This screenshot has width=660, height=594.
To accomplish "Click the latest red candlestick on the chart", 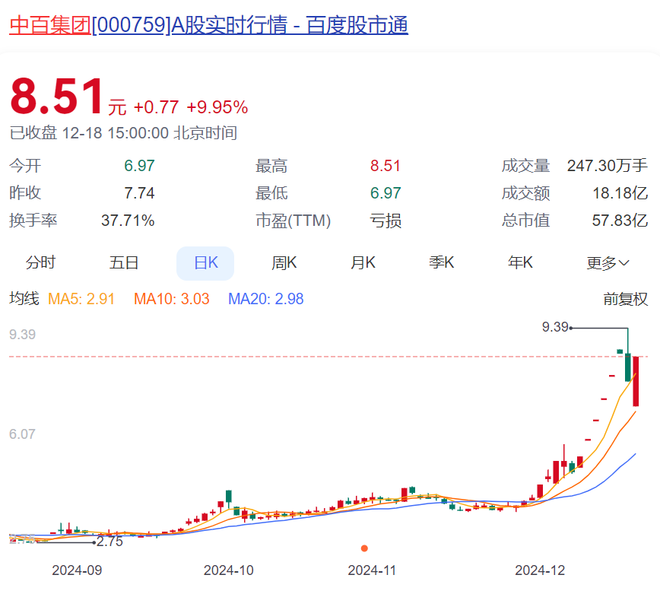I will (x=636, y=381).
